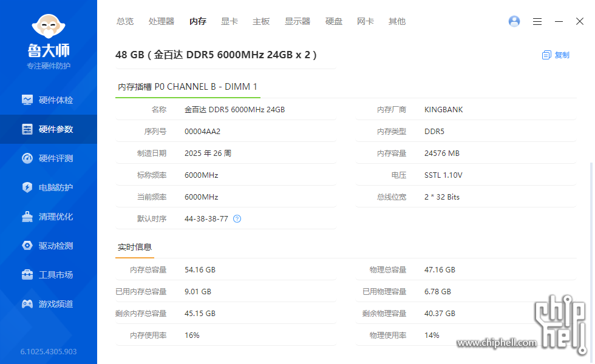Open the 工具市场 tool market

pyautogui.click(x=49, y=274)
